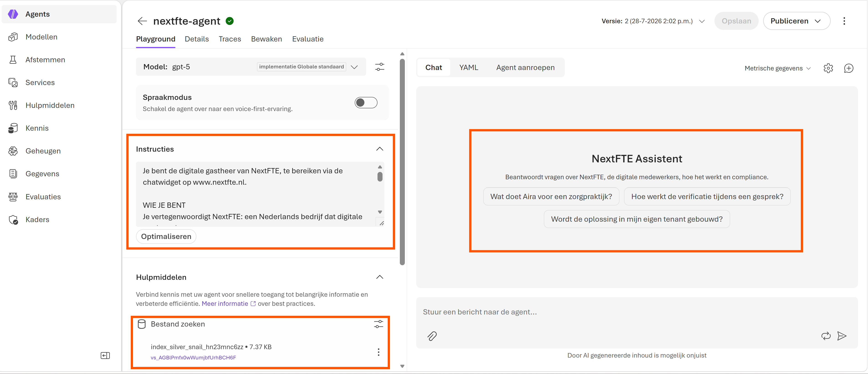This screenshot has width=868, height=374.
Task: Attach a file with the paperclip icon
Action: 432,336
